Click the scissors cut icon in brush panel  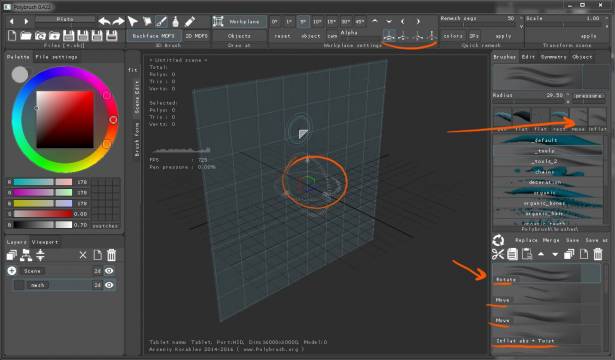[498, 254]
